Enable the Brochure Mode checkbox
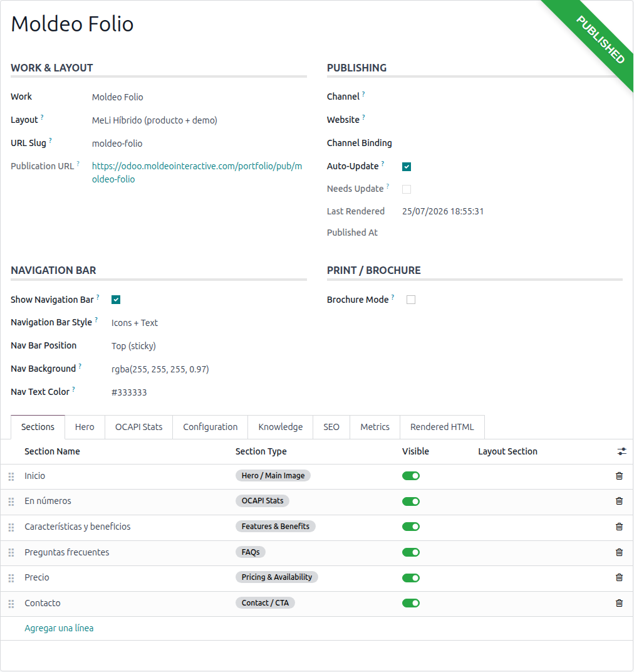The height and width of the screenshot is (672, 634). pos(411,300)
